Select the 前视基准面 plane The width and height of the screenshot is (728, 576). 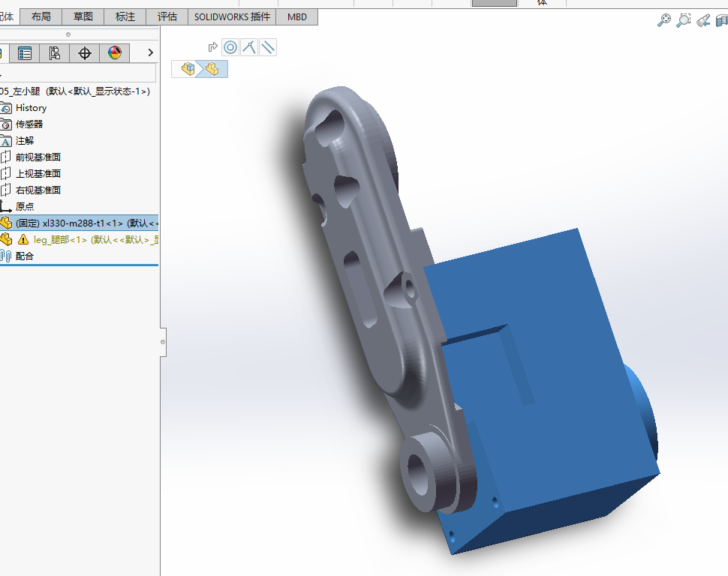(38, 157)
